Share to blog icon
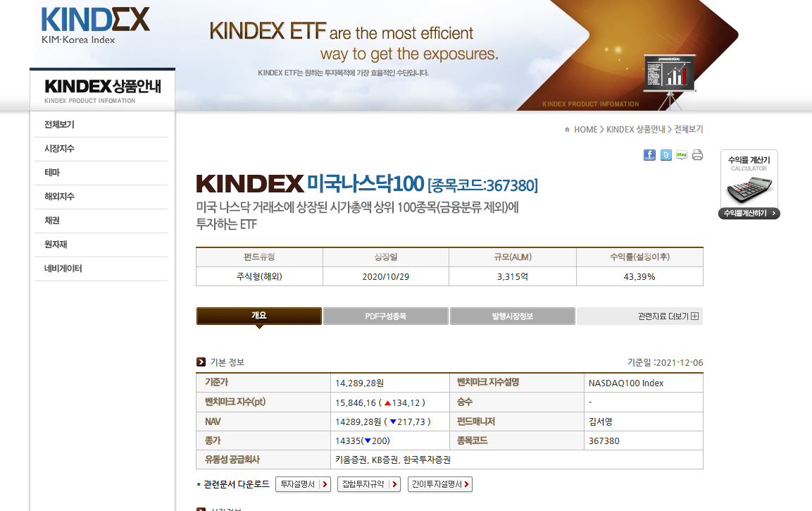 click(682, 155)
